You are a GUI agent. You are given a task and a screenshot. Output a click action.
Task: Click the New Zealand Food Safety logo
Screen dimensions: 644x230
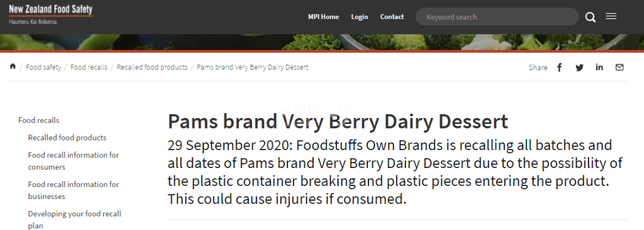pos(51,14)
